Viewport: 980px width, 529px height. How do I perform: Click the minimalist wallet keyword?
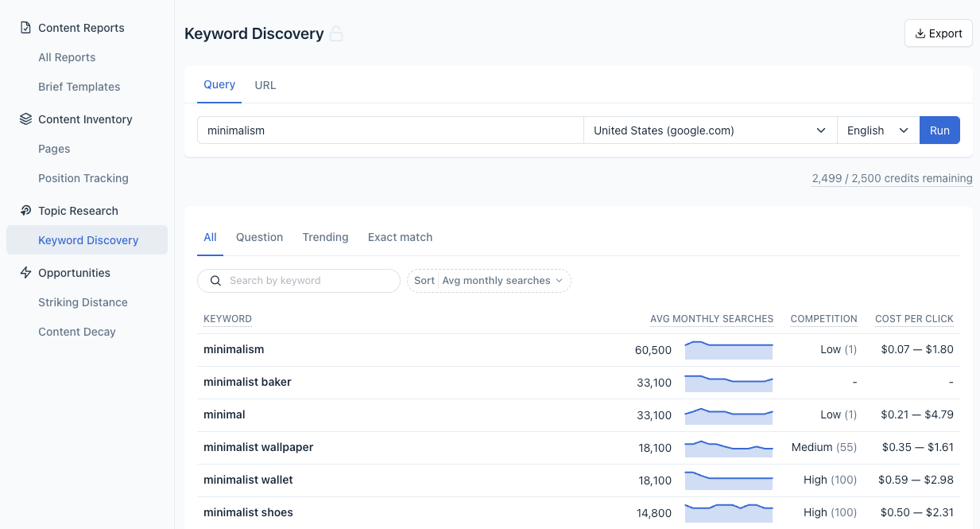click(x=248, y=480)
